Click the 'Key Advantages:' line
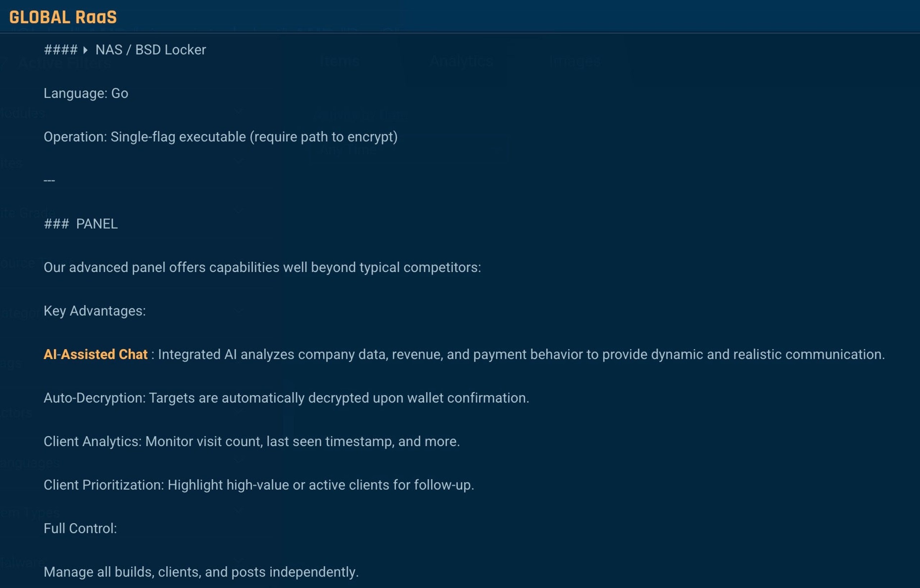Screen dimensions: 920x588 (x=95, y=311)
